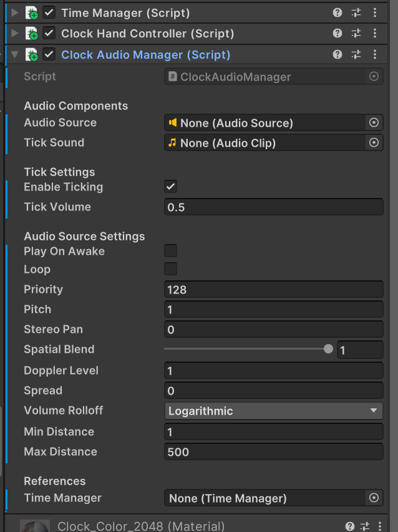The width and height of the screenshot is (398, 532).
Task: Adjust the Spatial Blend slider handle
Action: (x=328, y=349)
